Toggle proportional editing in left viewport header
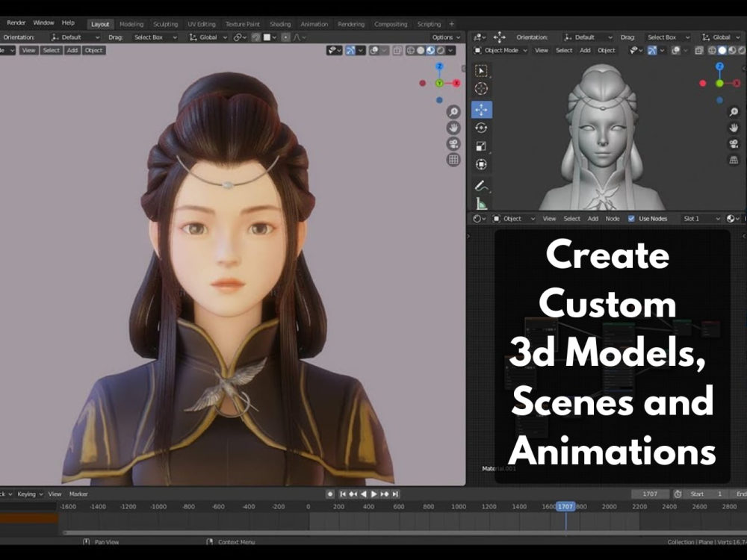Viewport: 747px width, 560px height. (285, 37)
